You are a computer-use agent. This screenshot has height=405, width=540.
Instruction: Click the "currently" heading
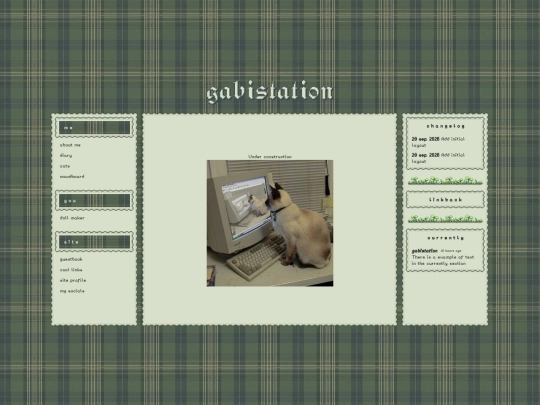point(445,238)
